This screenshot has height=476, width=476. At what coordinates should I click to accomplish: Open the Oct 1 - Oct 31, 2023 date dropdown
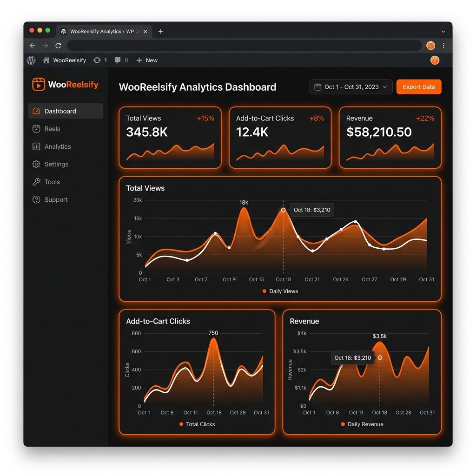[x=351, y=87]
